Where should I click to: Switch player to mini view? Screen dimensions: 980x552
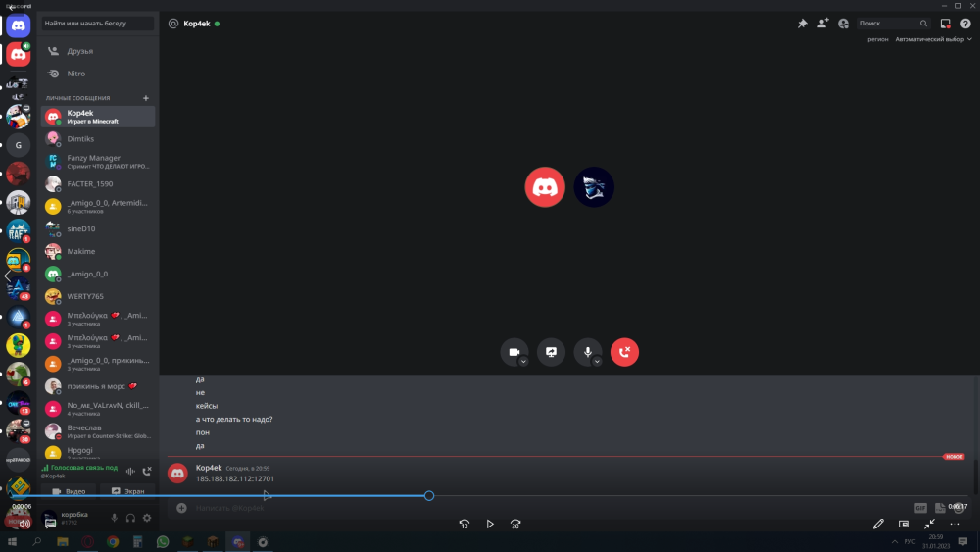[904, 524]
